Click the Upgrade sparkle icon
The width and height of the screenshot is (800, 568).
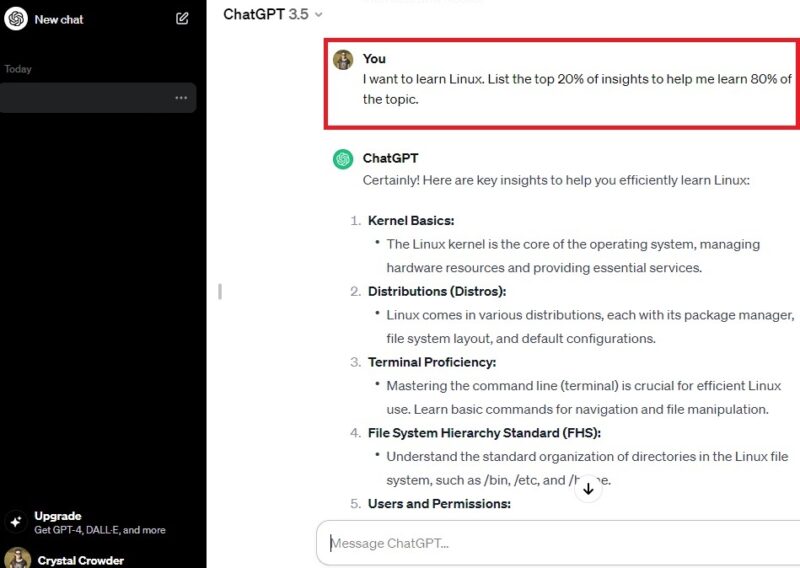16,522
